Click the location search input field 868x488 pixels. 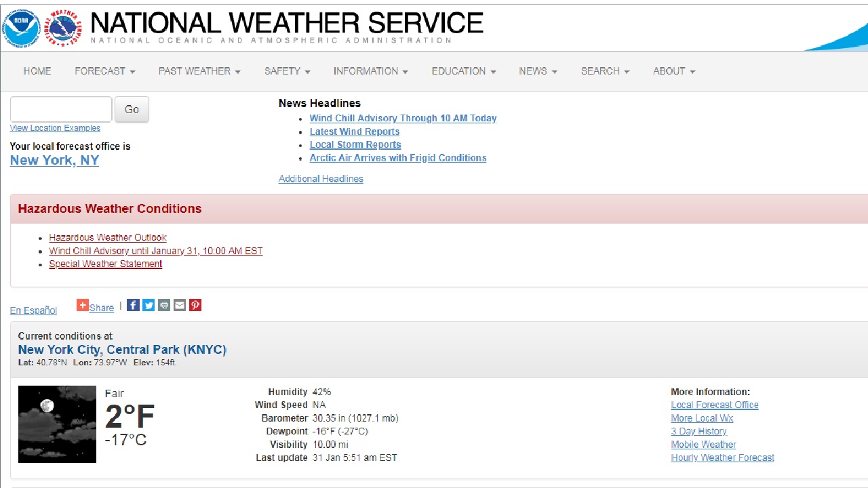(61, 109)
